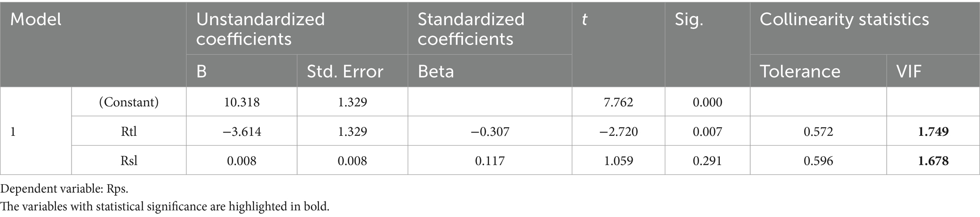Click the Rsl row label
The image size is (980, 217).
[x=129, y=160]
